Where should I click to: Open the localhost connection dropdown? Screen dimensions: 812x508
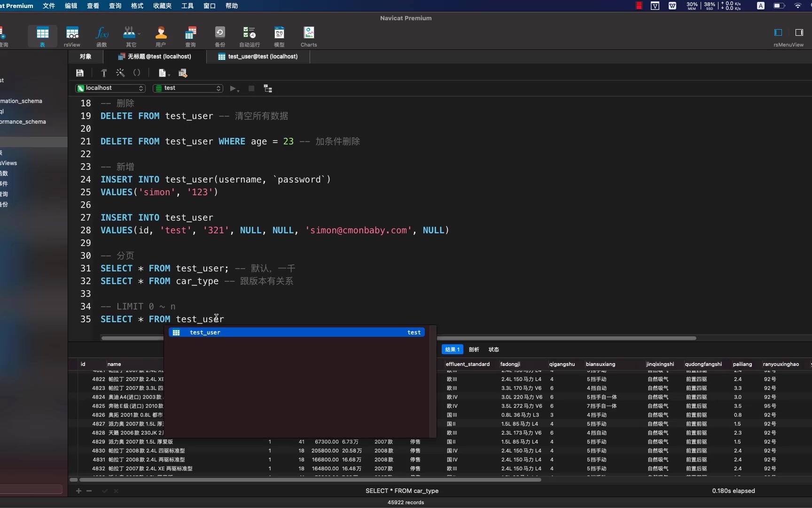coord(110,88)
